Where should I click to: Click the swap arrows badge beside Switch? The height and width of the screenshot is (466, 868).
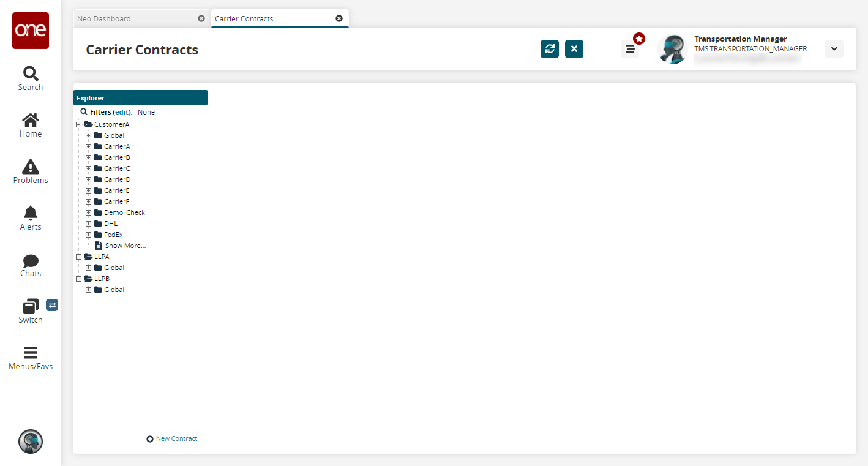(52, 304)
